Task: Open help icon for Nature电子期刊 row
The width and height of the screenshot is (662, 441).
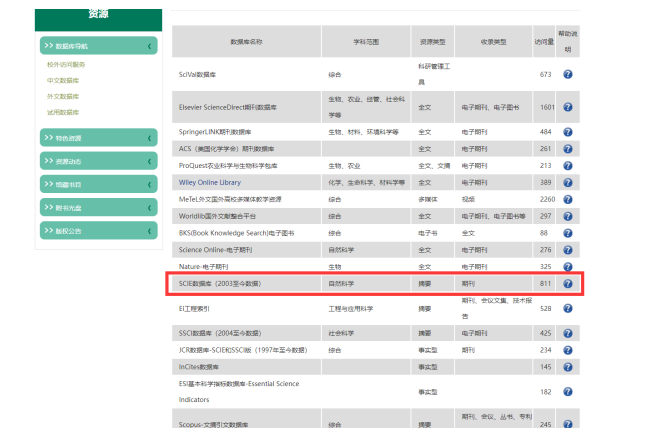Action: (567, 267)
